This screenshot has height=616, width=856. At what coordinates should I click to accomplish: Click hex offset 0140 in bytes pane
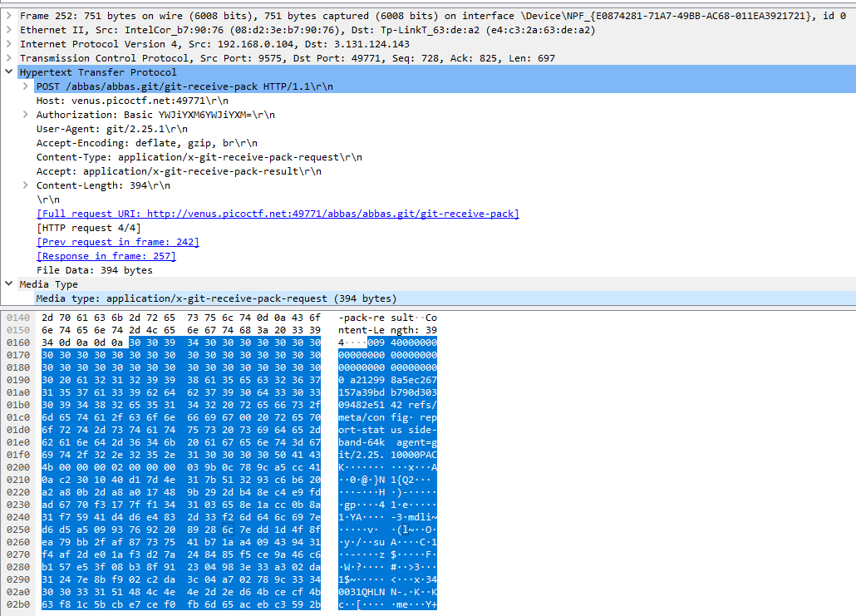point(18,318)
